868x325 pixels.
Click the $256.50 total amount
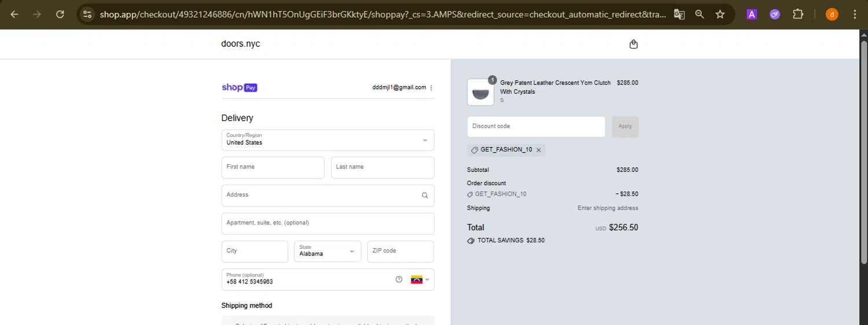[x=623, y=227]
